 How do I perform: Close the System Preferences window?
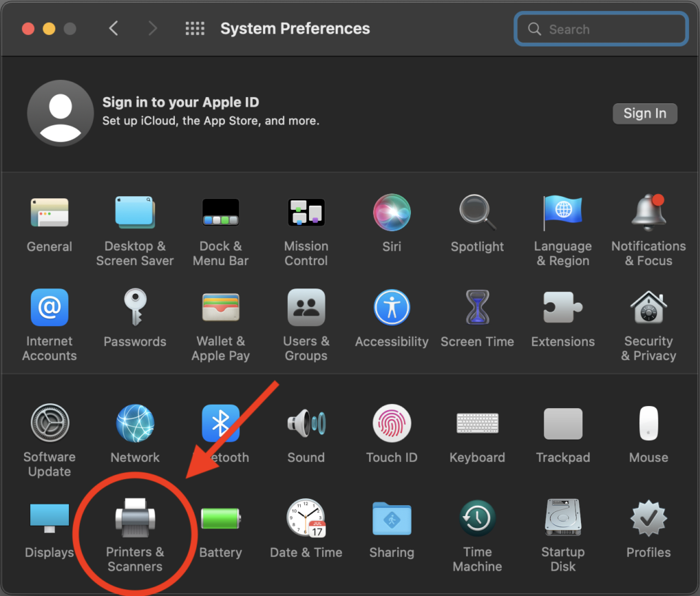[x=28, y=29]
